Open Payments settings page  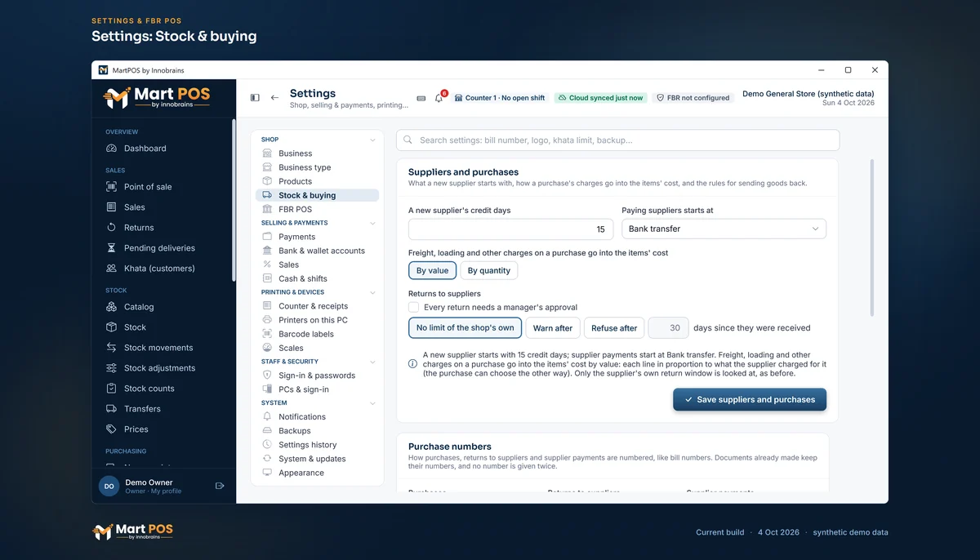(x=317, y=237)
